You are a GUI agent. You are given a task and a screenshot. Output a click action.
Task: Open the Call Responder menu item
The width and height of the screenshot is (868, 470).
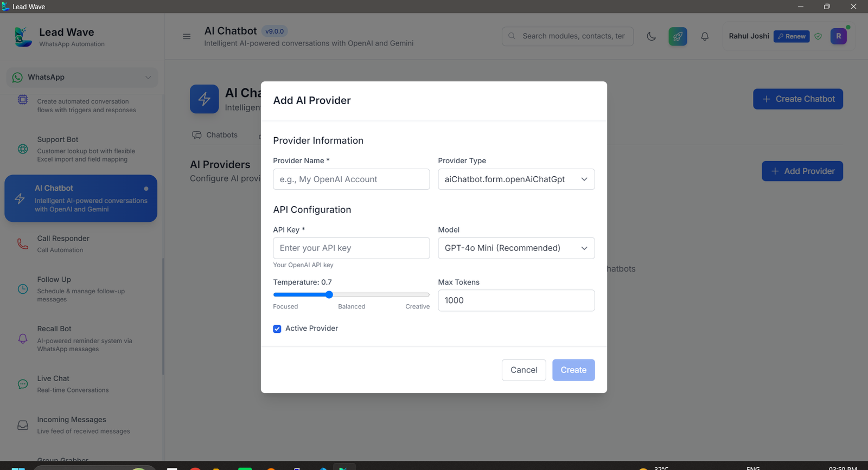(x=81, y=244)
